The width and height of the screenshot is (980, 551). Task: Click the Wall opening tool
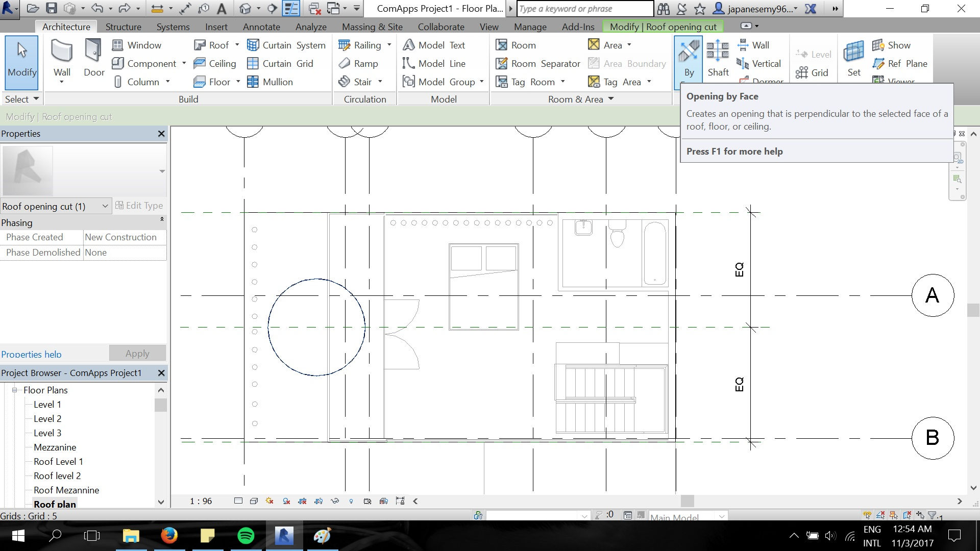click(753, 45)
